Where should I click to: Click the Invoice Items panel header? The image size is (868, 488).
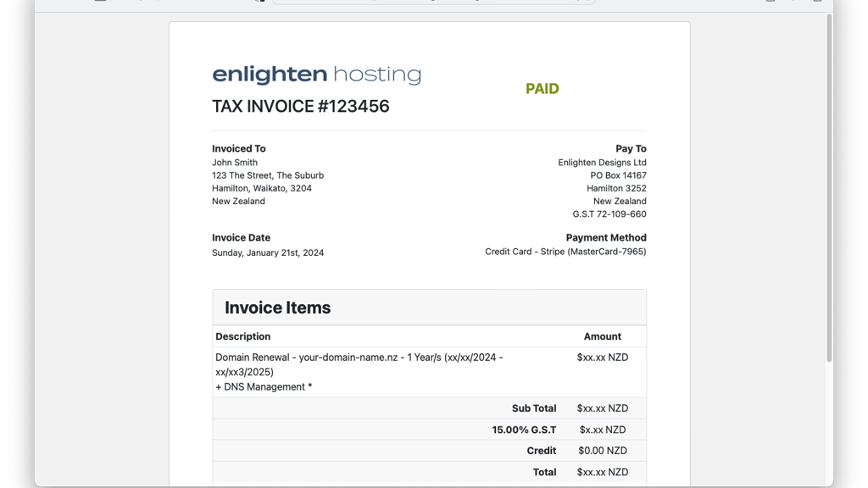429,308
